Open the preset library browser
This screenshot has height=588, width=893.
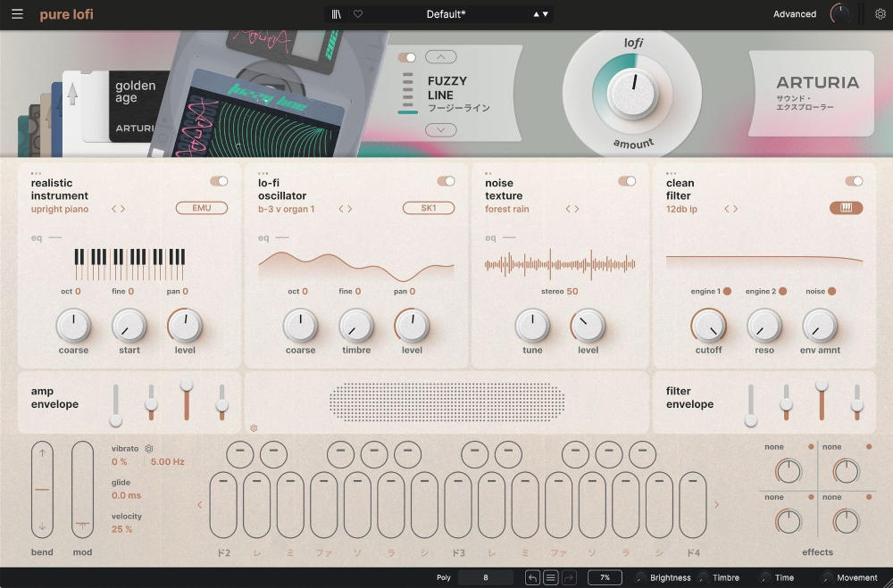pyautogui.click(x=336, y=14)
